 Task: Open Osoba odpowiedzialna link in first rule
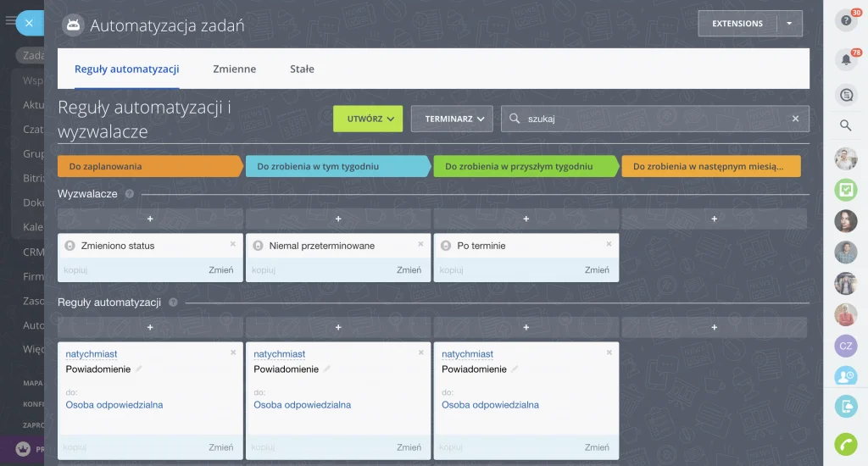[x=114, y=405]
